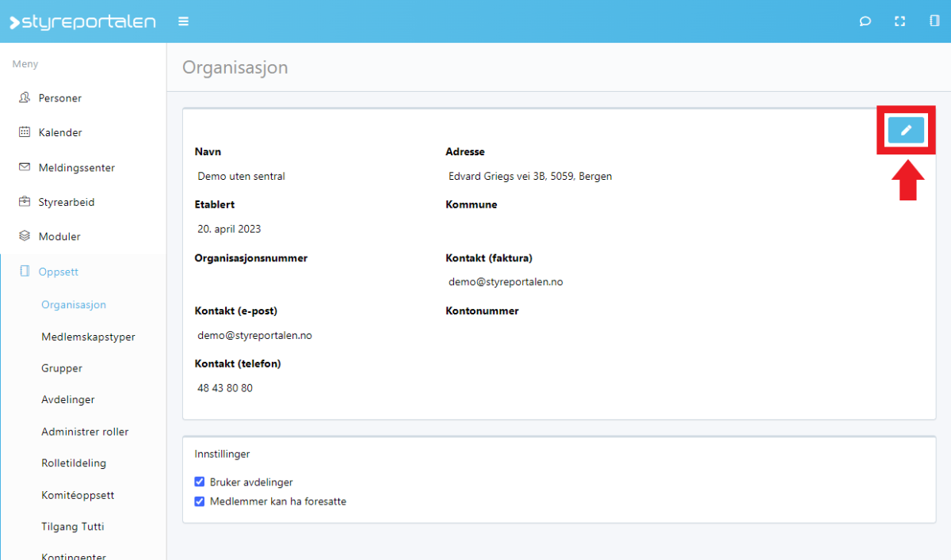Uncheck Medlemmer kan ha foresatte checkbox
Image resolution: width=951 pixels, height=560 pixels.
point(200,501)
